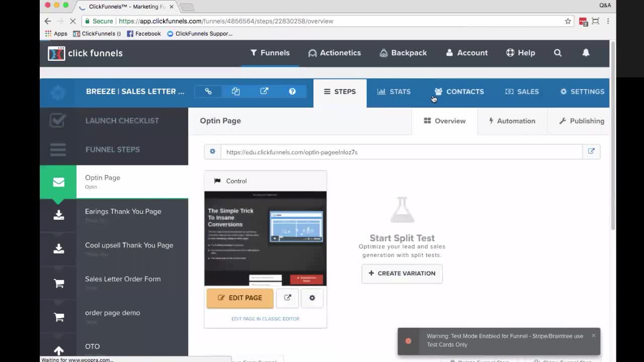Screen dimensions: 644x362
Task: Switch to the Stats tab
Action: 394,92
